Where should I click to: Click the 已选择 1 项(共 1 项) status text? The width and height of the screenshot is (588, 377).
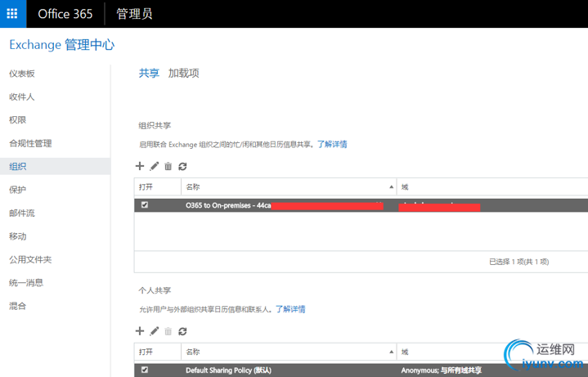[x=519, y=262]
